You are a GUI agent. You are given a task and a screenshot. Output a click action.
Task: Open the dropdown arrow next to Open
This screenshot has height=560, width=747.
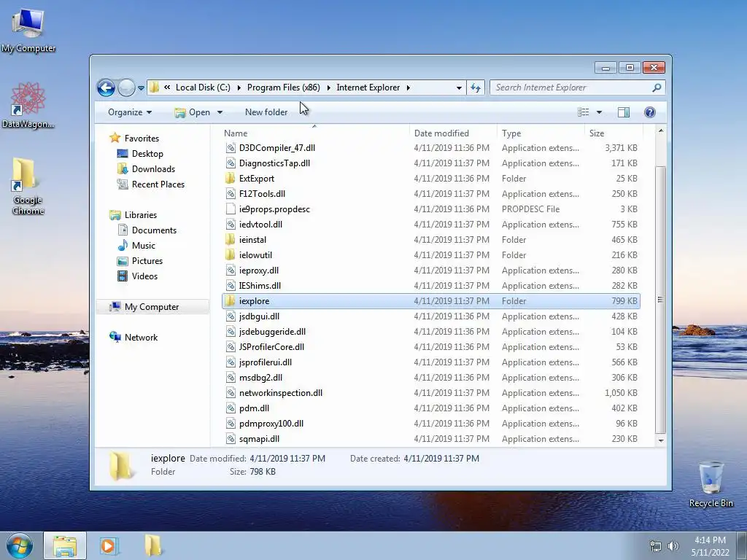pyautogui.click(x=220, y=112)
